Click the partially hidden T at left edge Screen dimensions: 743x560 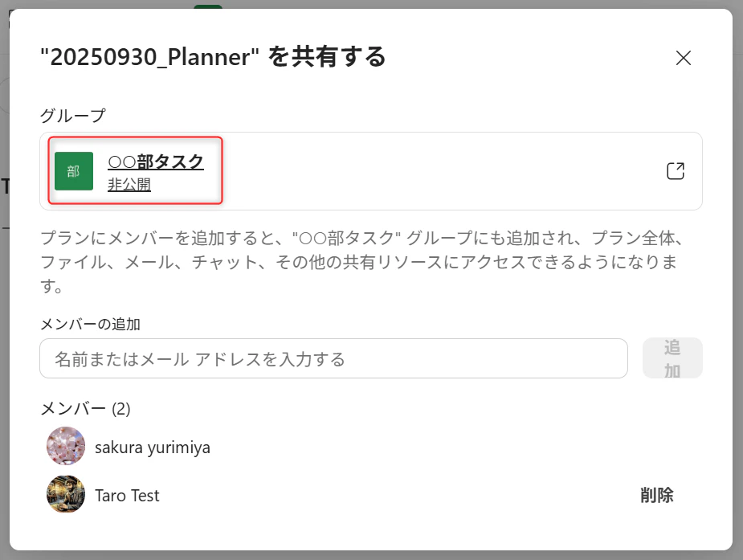coord(5,186)
